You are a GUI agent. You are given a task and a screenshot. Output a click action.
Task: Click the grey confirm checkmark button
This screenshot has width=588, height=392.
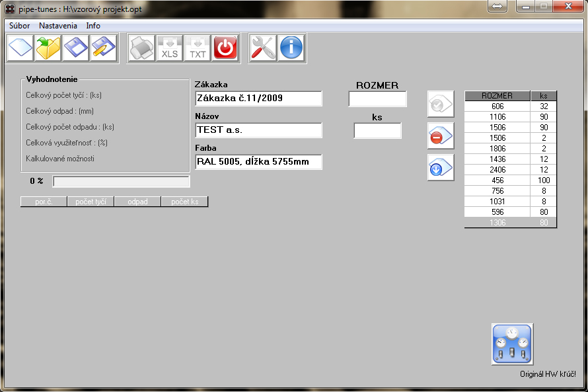[x=441, y=104]
